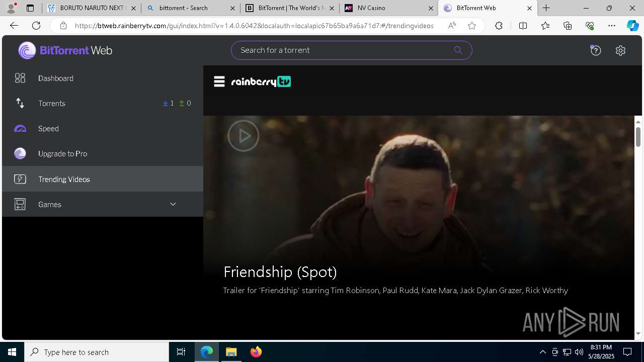644x362 pixels.
Task: Click the Friendship (Spot) title
Action: (280, 271)
